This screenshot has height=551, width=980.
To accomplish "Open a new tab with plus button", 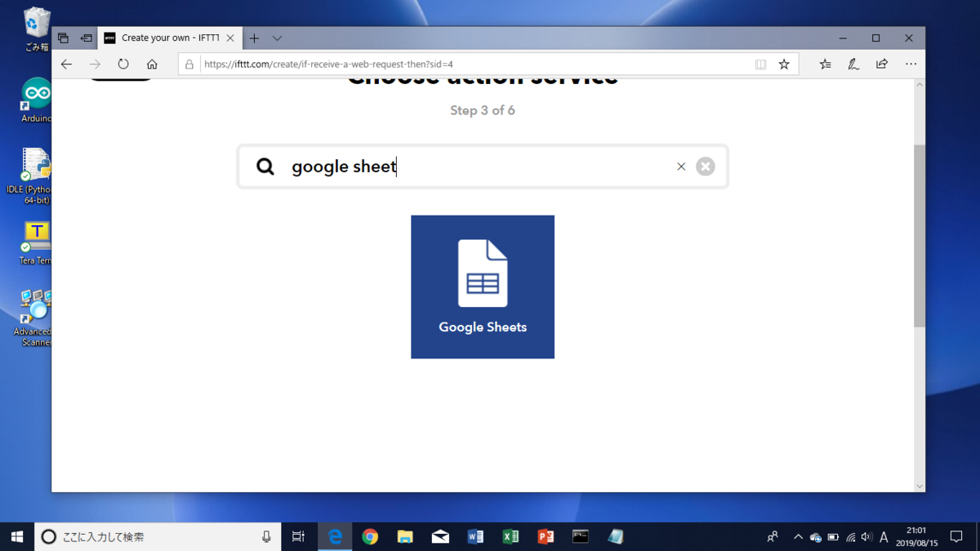I will pyautogui.click(x=254, y=38).
